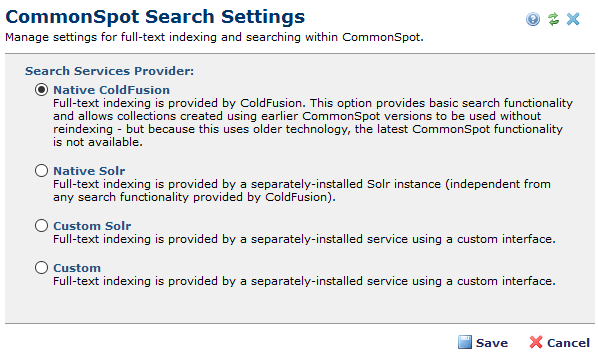Viewport: 598px width, 360px height.
Task: Click the 'Native ColdFusion' label
Action: coord(111,90)
